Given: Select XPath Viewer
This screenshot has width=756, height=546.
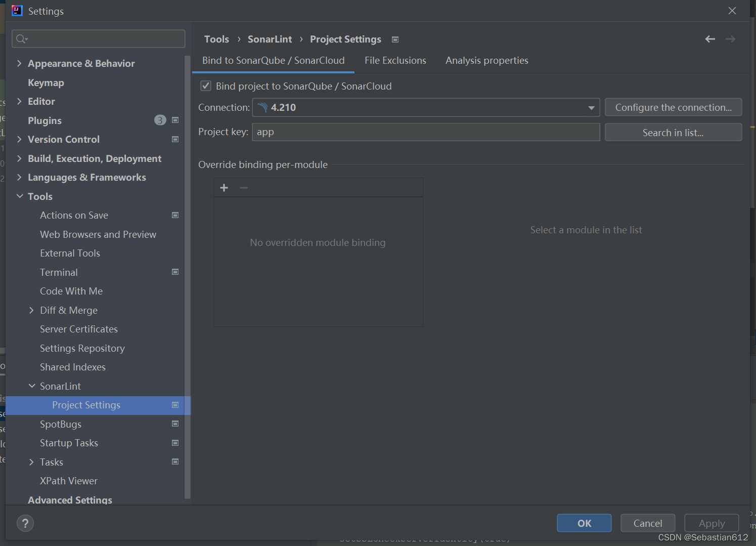Looking at the screenshot, I should pos(69,481).
